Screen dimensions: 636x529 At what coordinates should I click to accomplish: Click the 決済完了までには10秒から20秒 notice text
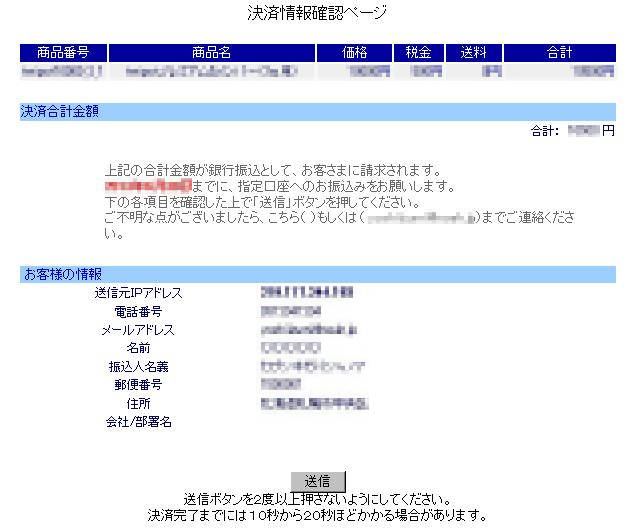318,516
